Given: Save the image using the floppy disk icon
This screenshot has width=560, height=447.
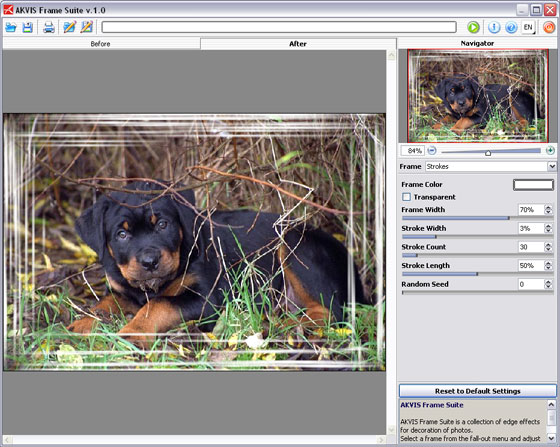Looking at the screenshot, I should tap(28, 27).
